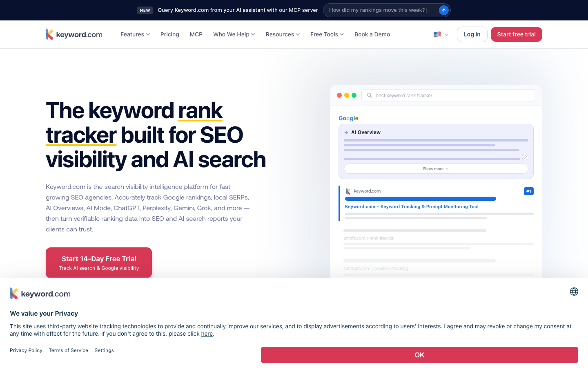
Task: Click the link icon in the AI Overview box
Action: coord(525,157)
